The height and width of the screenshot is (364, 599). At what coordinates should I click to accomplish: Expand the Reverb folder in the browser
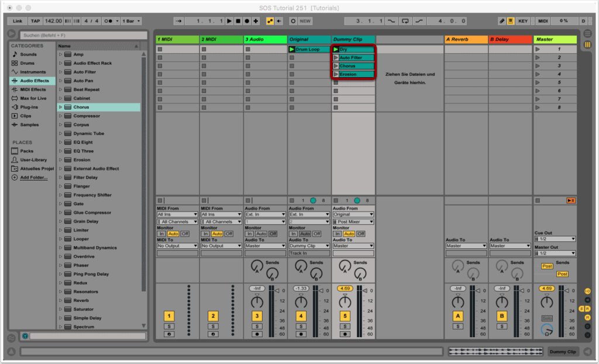click(x=60, y=300)
